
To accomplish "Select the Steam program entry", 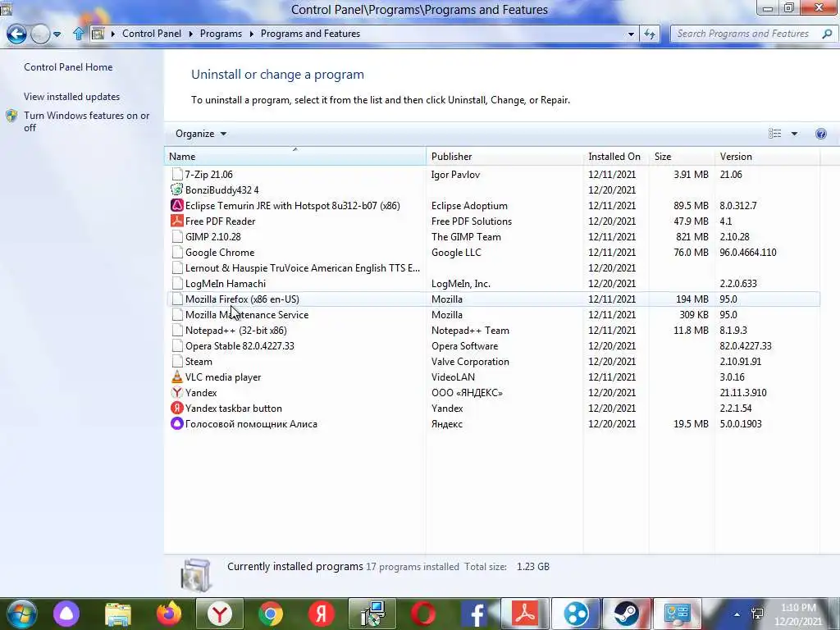I will pyautogui.click(x=493, y=361).
